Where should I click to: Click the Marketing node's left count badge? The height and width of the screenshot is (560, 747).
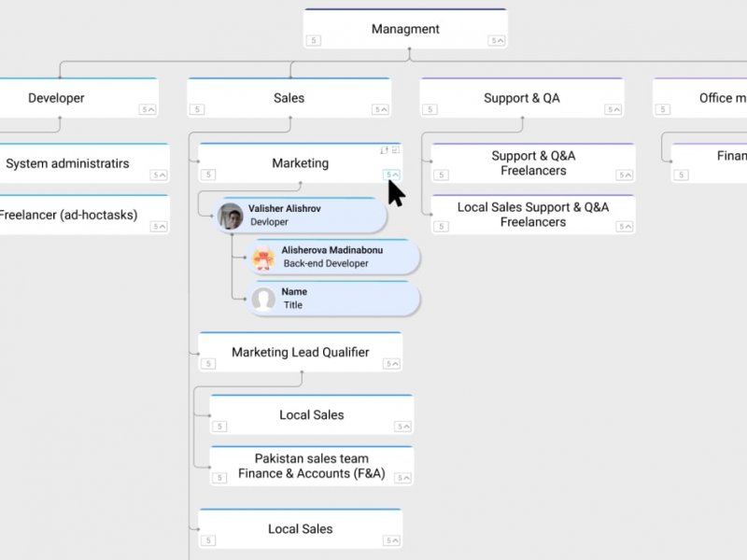(208, 175)
